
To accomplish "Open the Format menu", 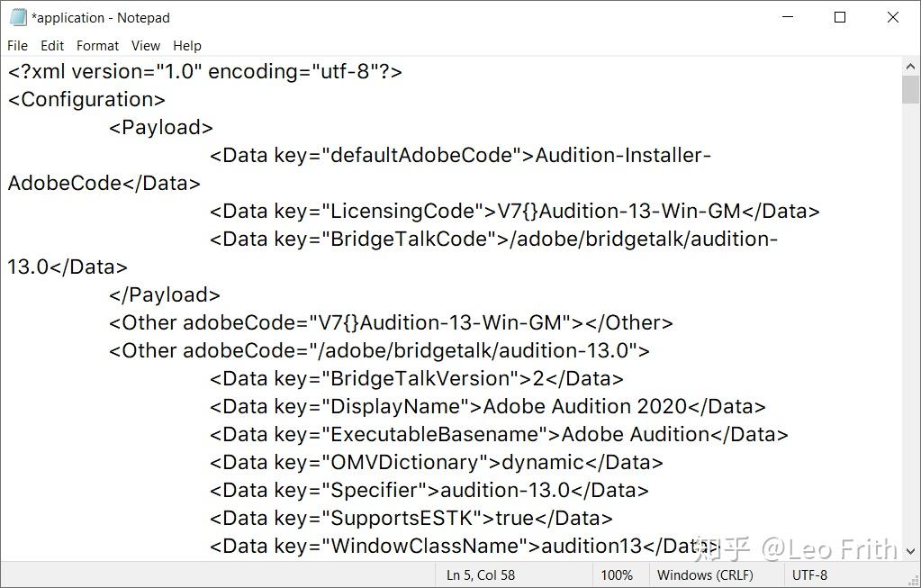I will pyautogui.click(x=97, y=45).
